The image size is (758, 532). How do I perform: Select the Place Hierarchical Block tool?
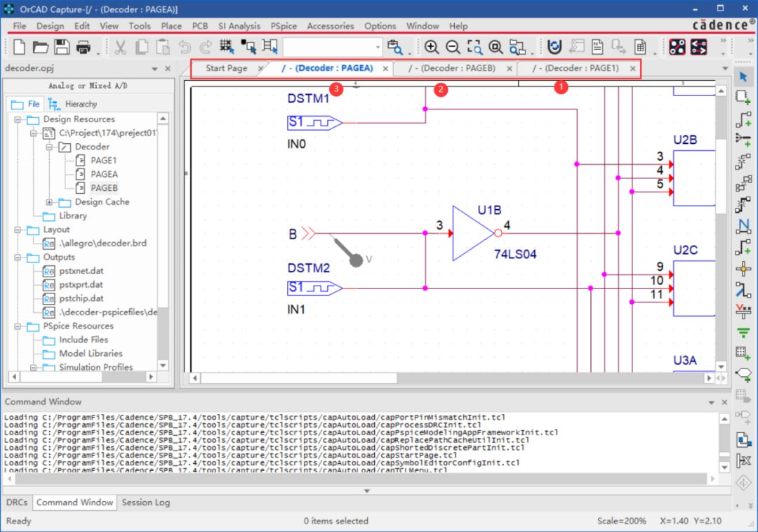click(743, 353)
